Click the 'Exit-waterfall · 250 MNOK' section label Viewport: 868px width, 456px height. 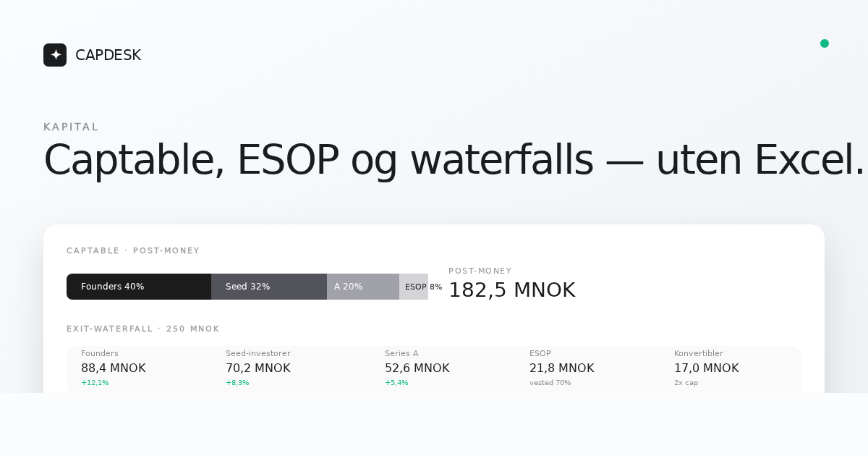click(143, 329)
